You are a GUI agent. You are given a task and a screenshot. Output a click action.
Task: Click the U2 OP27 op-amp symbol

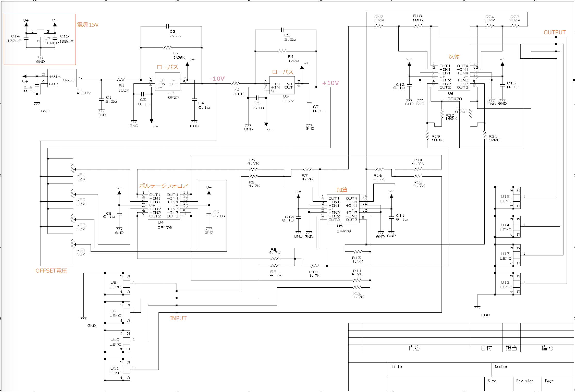click(167, 82)
